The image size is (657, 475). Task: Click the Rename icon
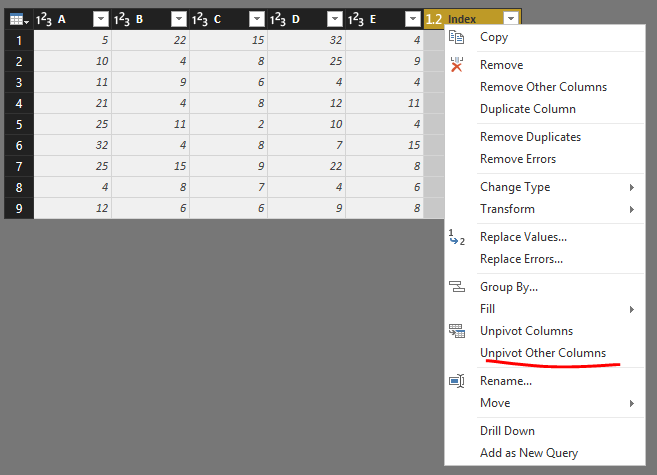point(457,381)
